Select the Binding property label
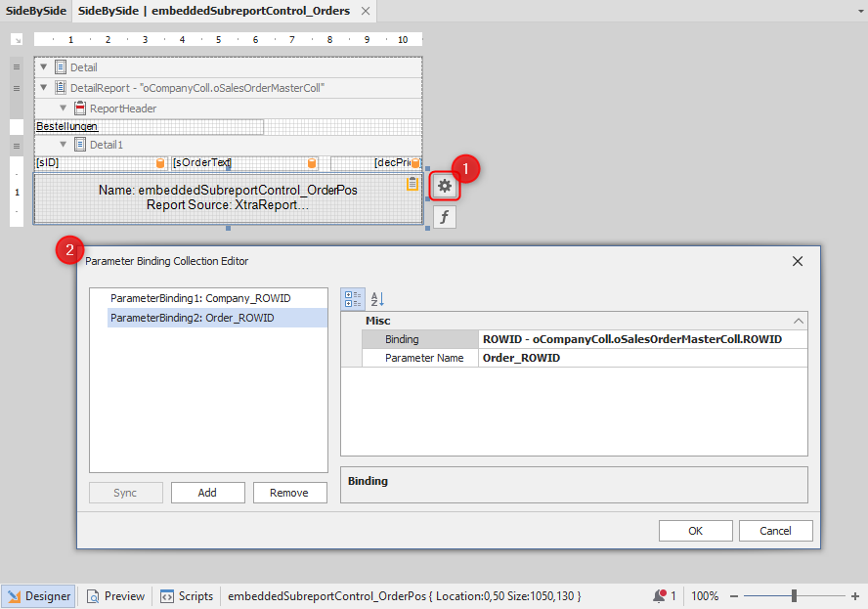868x609 pixels. [419, 339]
